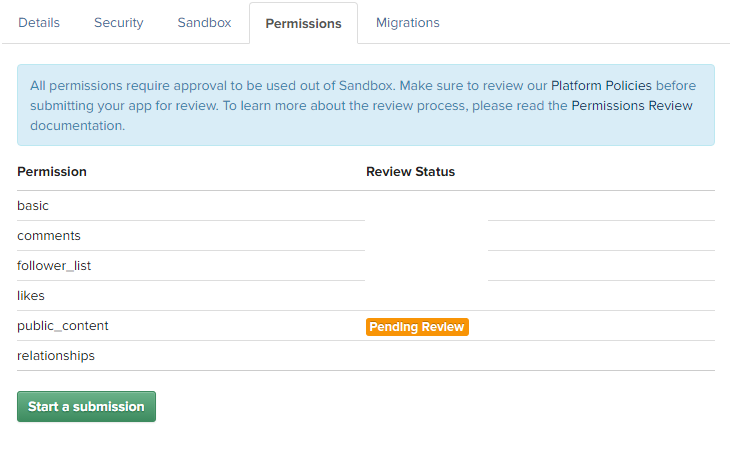
Task: Click the 'documentation.' text in notice
Action: click(x=78, y=126)
